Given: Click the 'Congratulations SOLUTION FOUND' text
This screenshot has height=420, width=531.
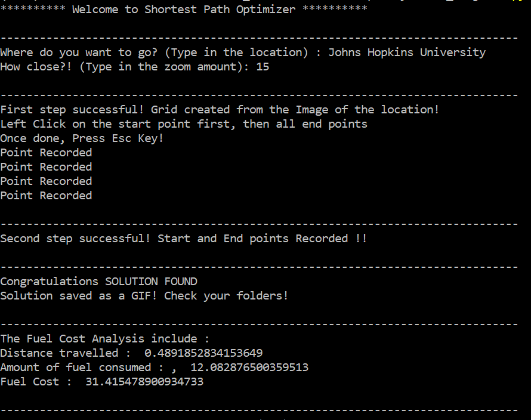Looking at the screenshot, I should pos(98,282).
